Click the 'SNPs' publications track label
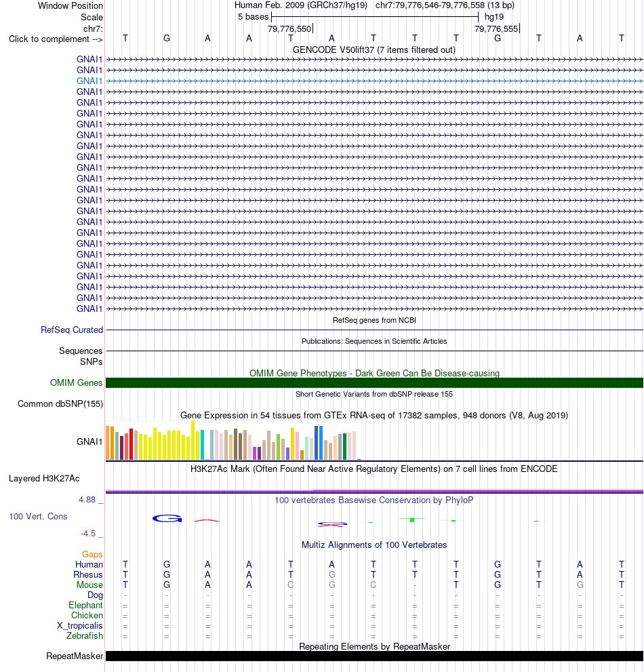The height and width of the screenshot is (672, 644). (x=92, y=361)
